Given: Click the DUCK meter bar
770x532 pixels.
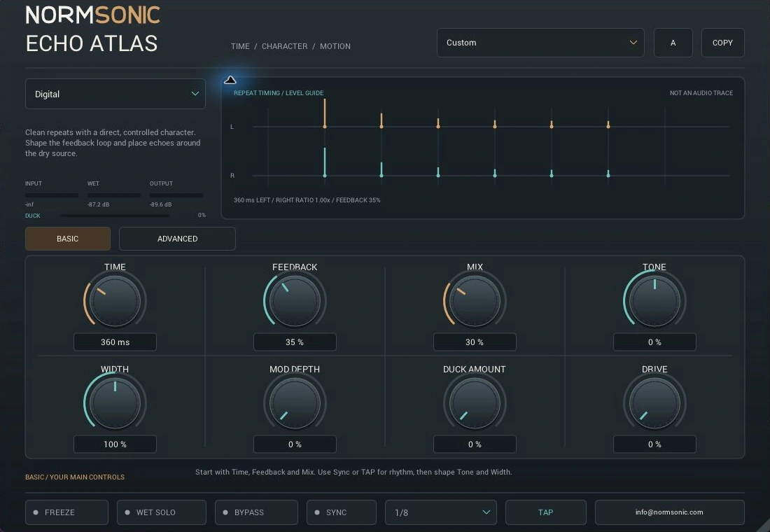Looking at the screenshot, I should pyautogui.click(x=115, y=215).
